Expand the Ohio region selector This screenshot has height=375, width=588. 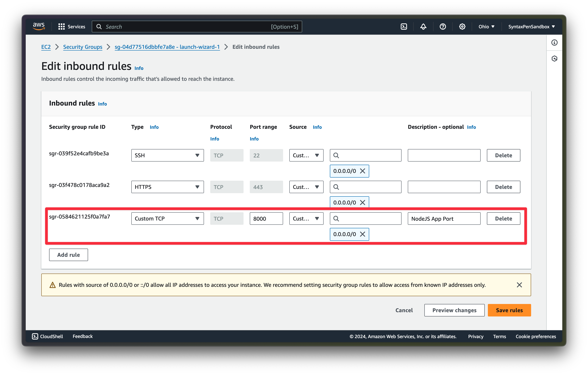pyautogui.click(x=486, y=26)
